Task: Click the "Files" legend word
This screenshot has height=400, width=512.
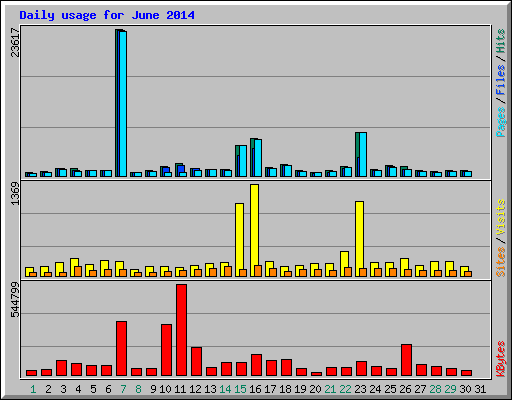Action: point(501,80)
